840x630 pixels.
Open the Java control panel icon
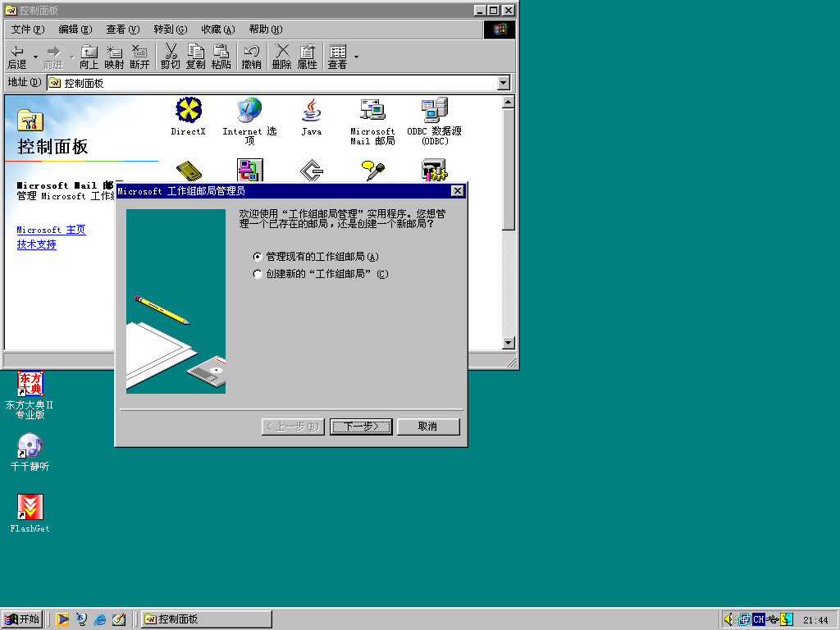311,111
